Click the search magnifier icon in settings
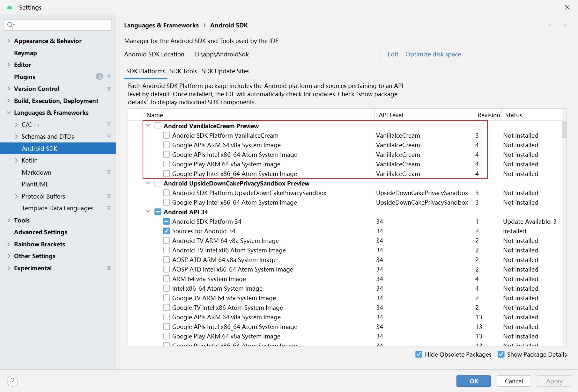The height and width of the screenshot is (392, 578). coord(11,25)
